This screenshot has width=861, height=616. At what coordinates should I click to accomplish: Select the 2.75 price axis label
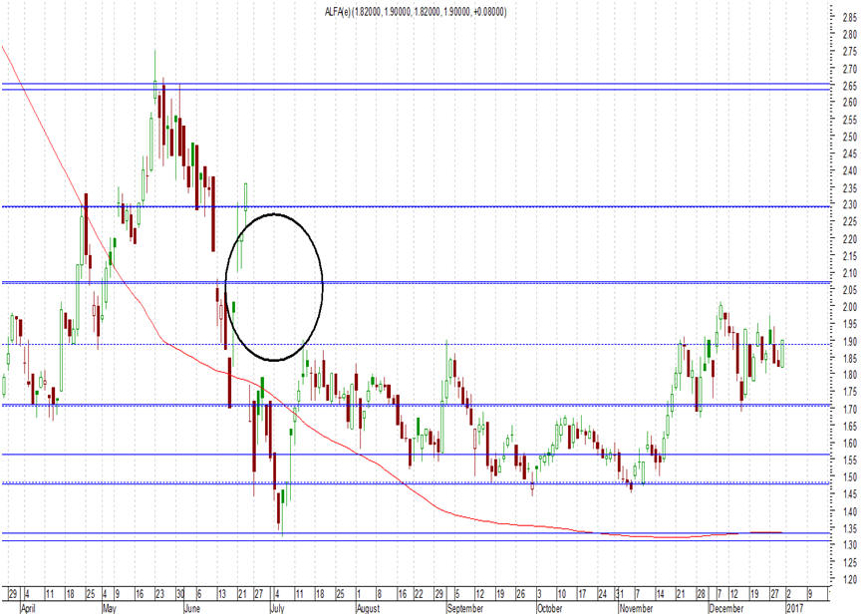point(849,52)
